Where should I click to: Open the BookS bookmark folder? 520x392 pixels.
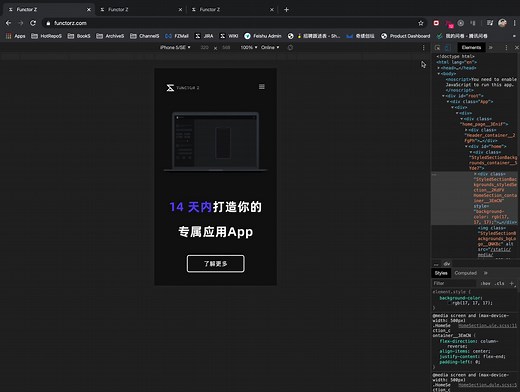(79, 36)
